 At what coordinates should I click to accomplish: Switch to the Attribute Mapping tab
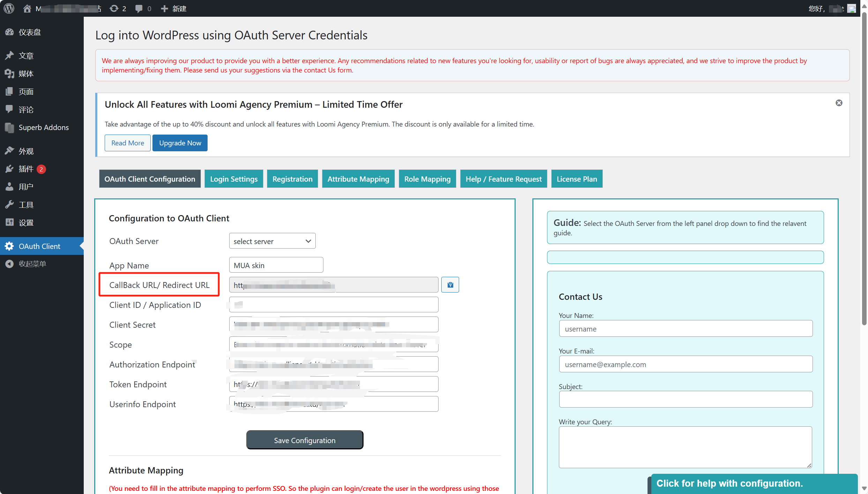point(358,179)
